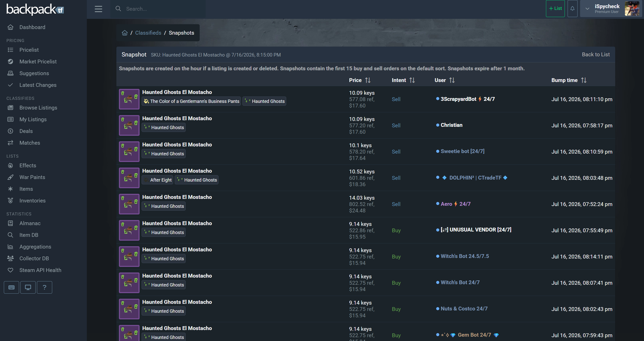Click the War Paints brush icon
The width and height of the screenshot is (644, 341).
point(10,177)
